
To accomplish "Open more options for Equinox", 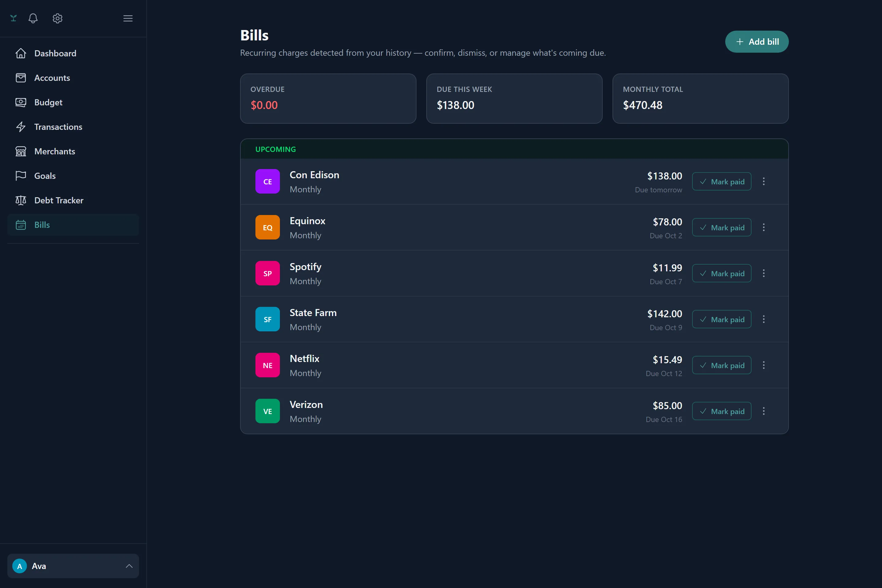I will 763,228.
